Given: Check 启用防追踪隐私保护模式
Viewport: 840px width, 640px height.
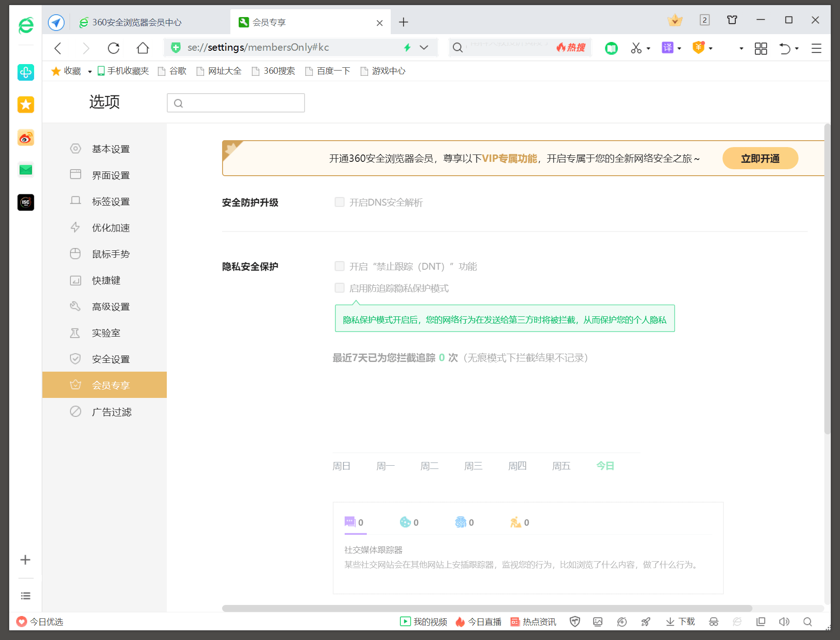Looking at the screenshot, I should coord(340,288).
